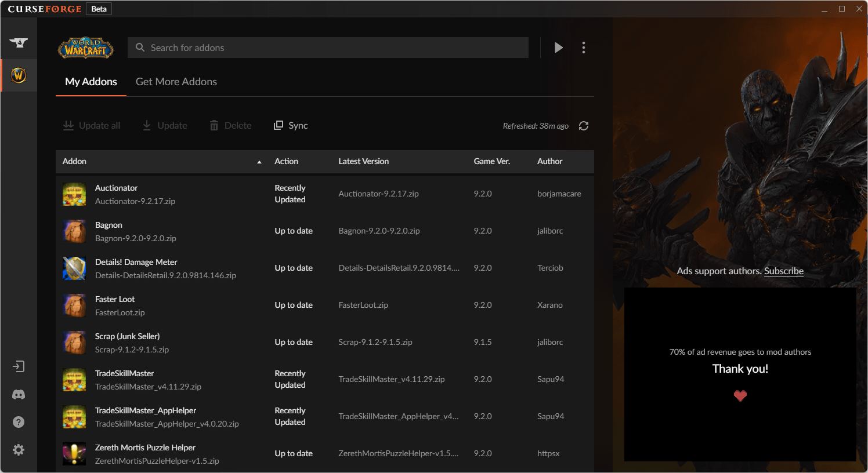Click the Play game button
The height and width of the screenshot is (473, 868).
coord(558,48)
